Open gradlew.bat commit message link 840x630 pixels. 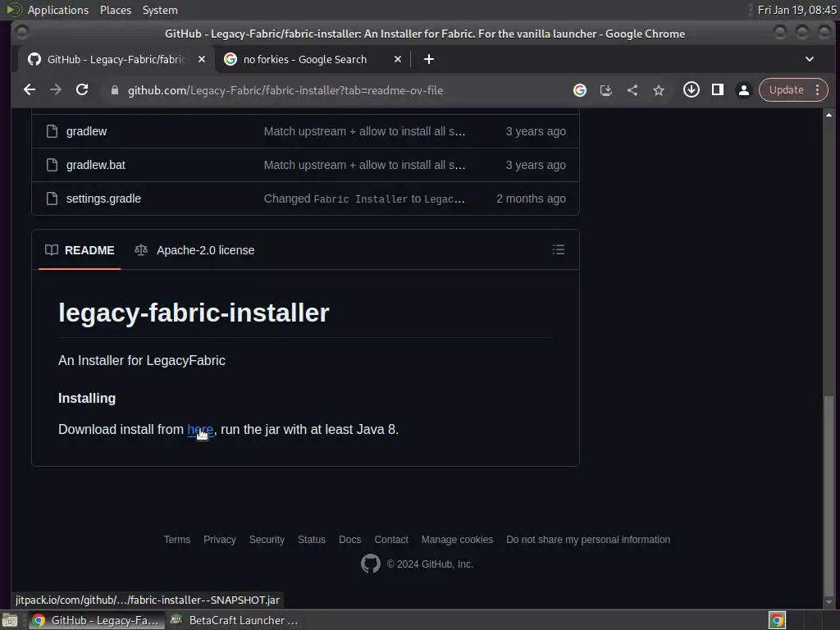pos(364,165)
